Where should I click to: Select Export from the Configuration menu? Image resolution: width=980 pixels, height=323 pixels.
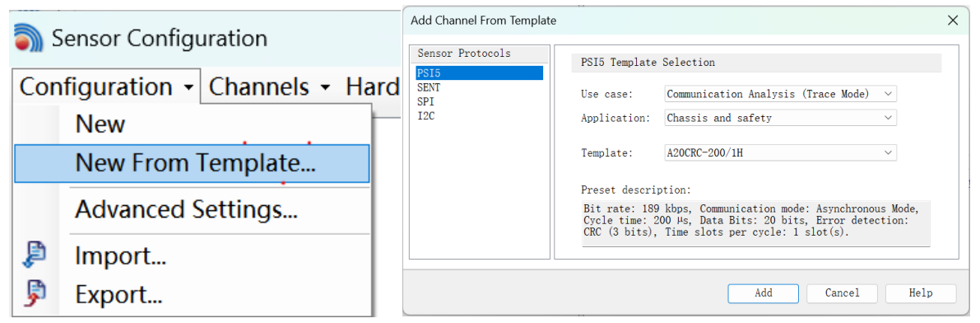pos(118,293)
